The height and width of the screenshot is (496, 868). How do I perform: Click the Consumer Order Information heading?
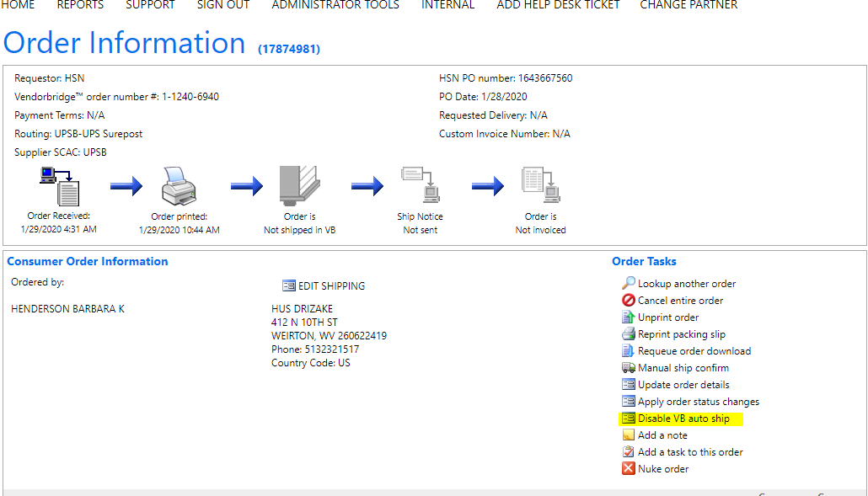(88, 262)
